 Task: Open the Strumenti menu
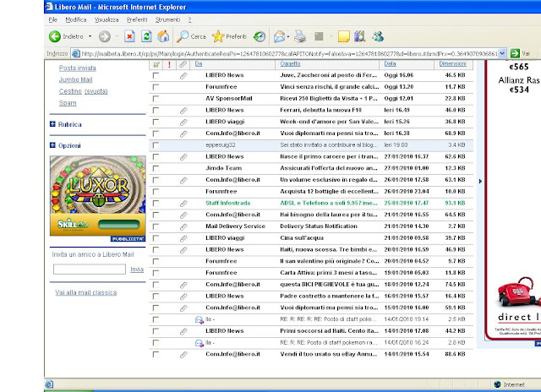(x=167, y=19)
